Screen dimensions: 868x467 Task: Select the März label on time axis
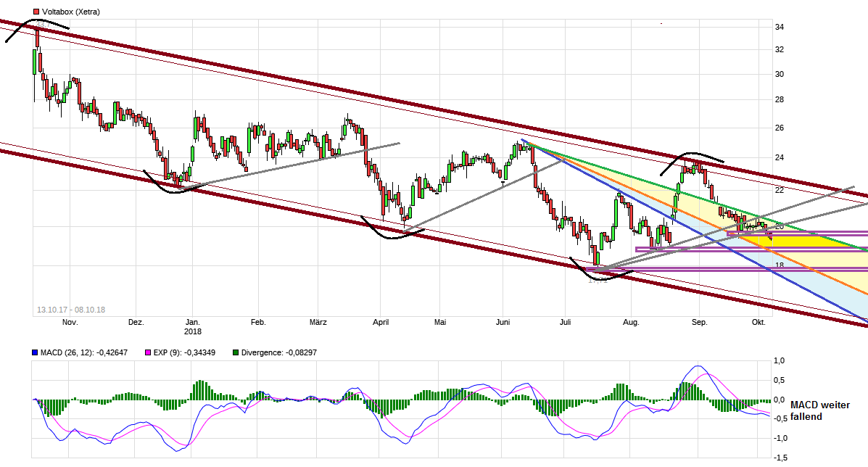point(318,322)
